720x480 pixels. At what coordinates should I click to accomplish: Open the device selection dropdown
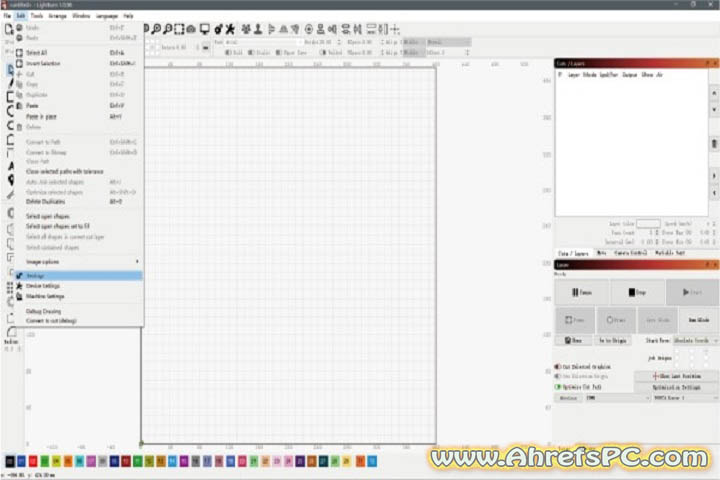(x=685, y=398)
